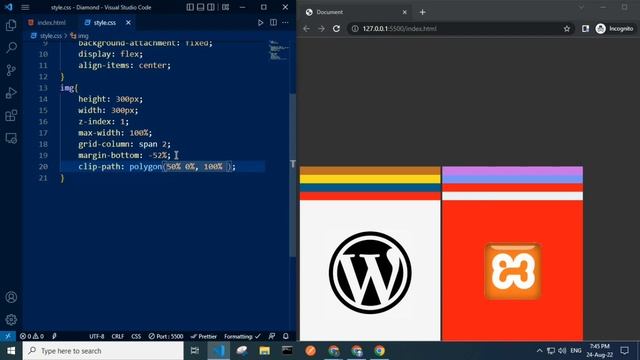Open the Remote Explorer view
This screenshot has width=640, height=360.
[x=11, y=138]
